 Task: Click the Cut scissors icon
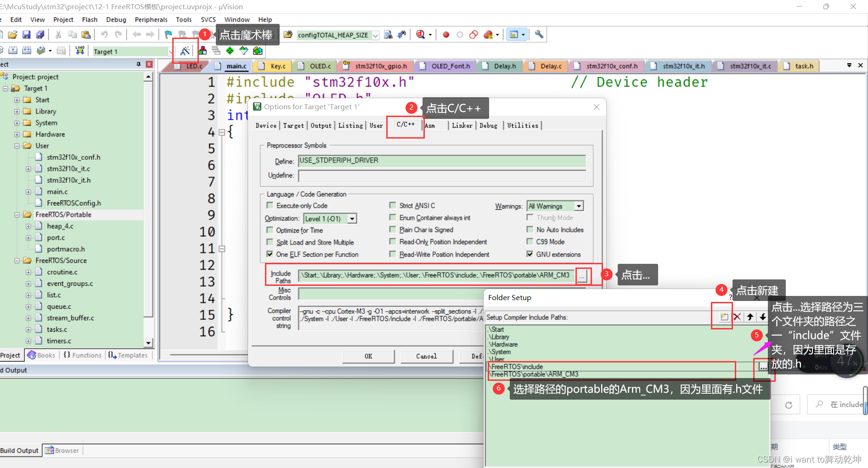click(58, 34)
